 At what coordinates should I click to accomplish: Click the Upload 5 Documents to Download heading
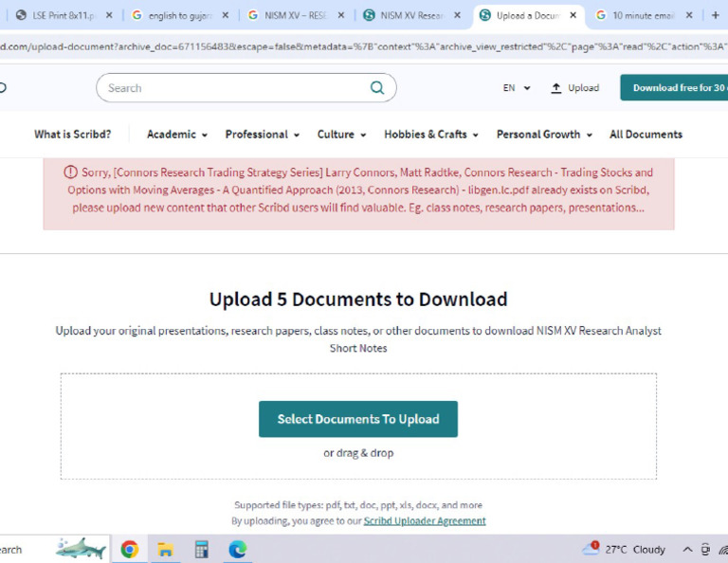coord(358,300)
